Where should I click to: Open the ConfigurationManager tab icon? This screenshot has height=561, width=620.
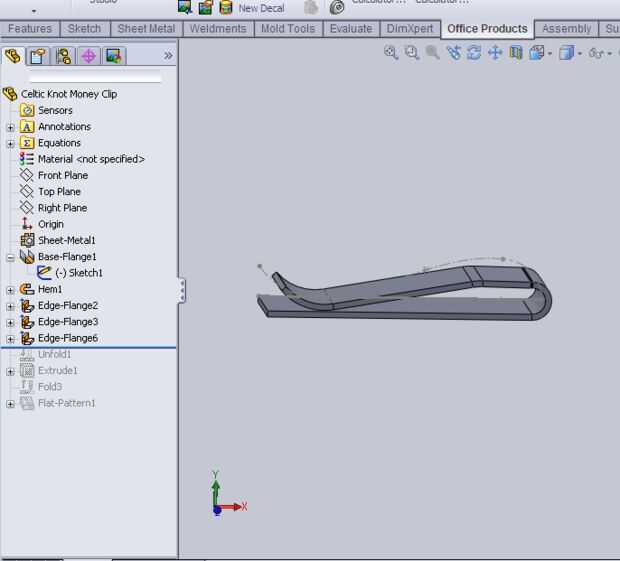point(64,56)
